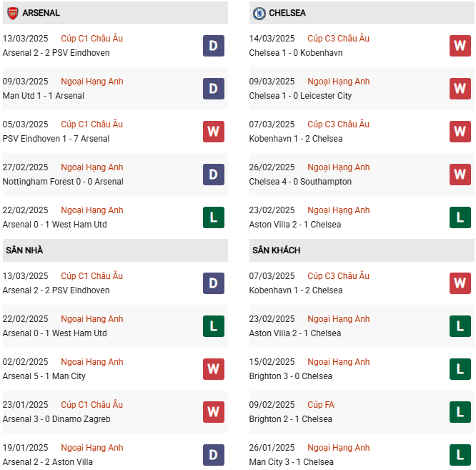Open the Man Utd 1 - 1 Arsenal match

44,96
